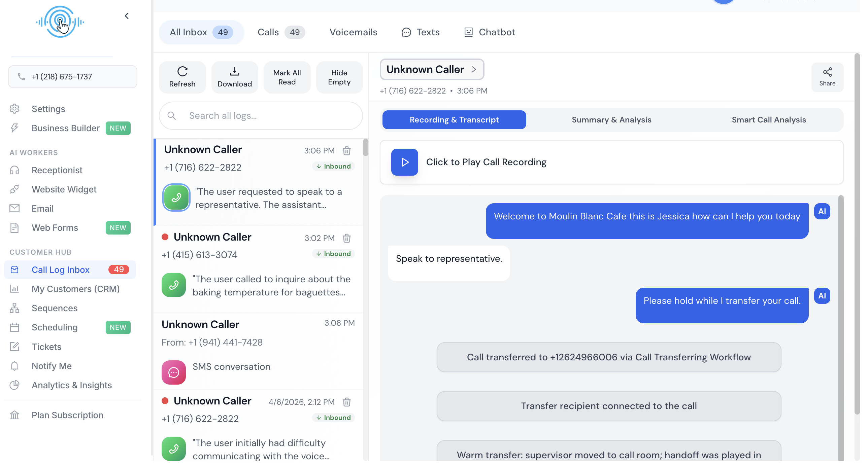The image size is (868, 465).
Task: Collapse the sidebar with chevron arrow
Action: tap(127, 16)
